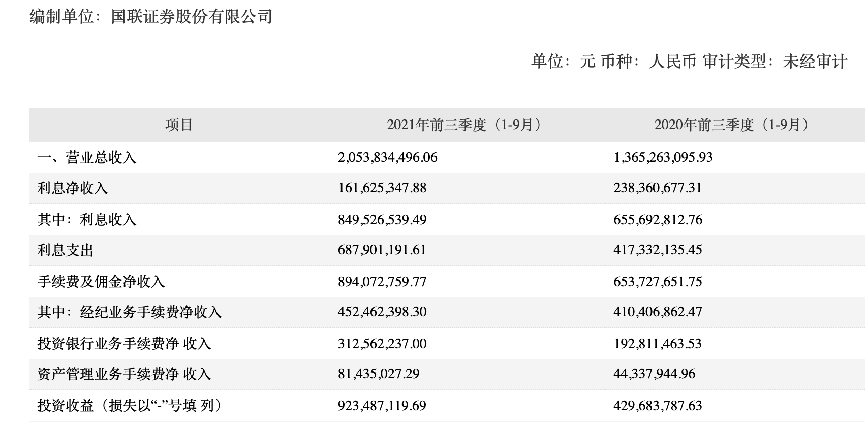
Task: Select the value 894,072,759.77
Action: tap(382, 282)
